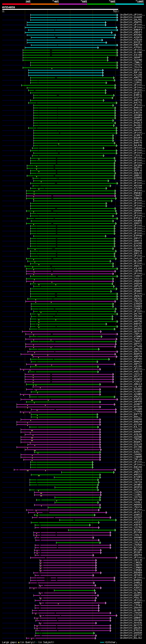Screen dimensions: 146x644
Task: Select the UniRef100_Q4QG44 label
Action: point(131,284)
